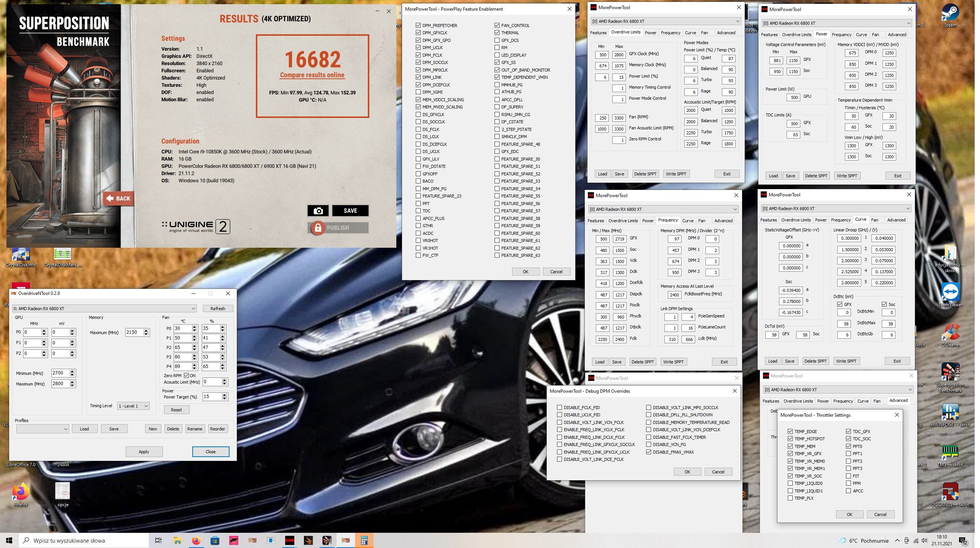This screenshot has height=548, width=980.
Task: Click Power Limit GPU watt field
Action: coord(794,97)
